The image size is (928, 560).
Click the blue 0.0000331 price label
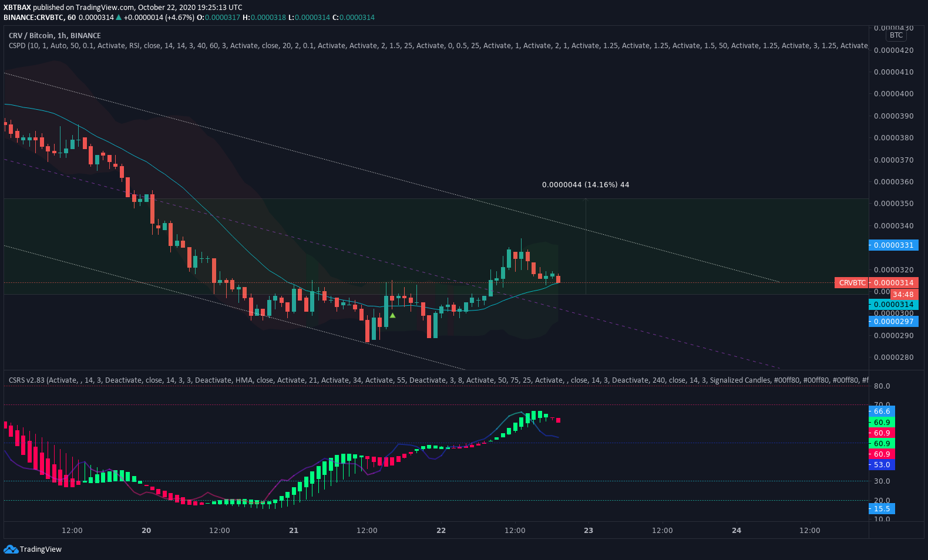tap(893, 245)
